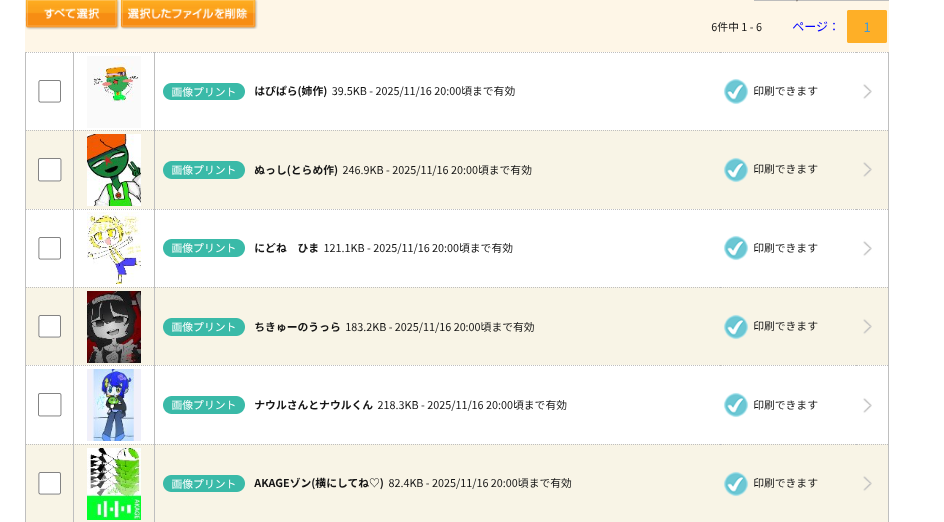Screen dimensions: 944x522
Task: Open chevron for ナウルさんとナウルくん row
Action: click(x=867, y=405)
